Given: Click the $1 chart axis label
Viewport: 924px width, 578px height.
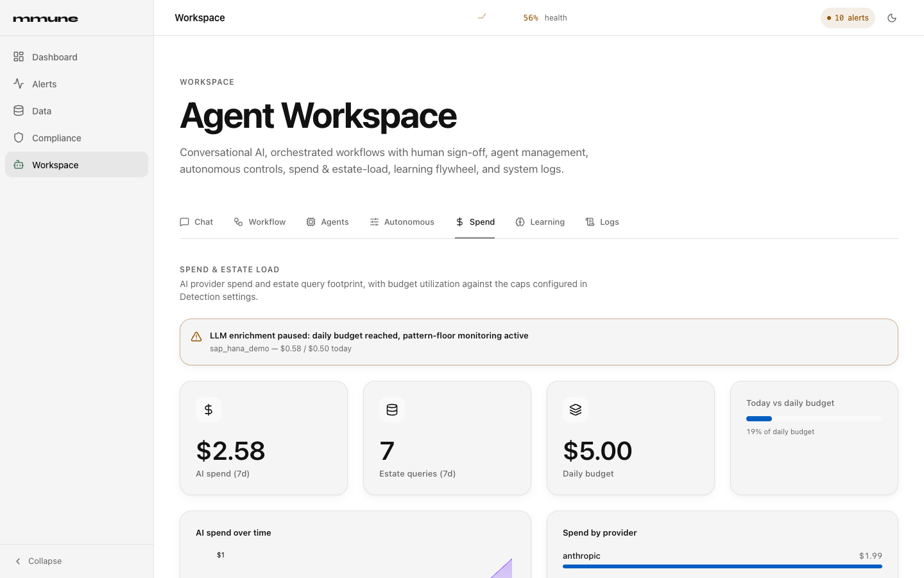Looking at the screenshot, I should 221,555.
